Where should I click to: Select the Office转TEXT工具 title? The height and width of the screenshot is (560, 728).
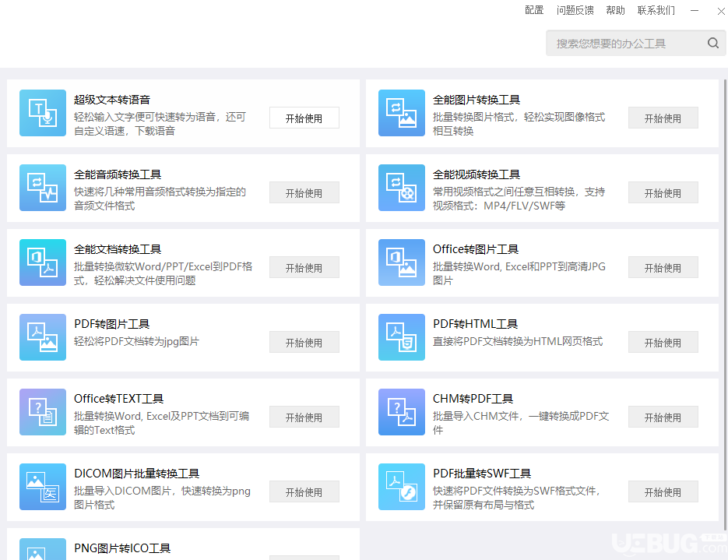coord(118,399)
